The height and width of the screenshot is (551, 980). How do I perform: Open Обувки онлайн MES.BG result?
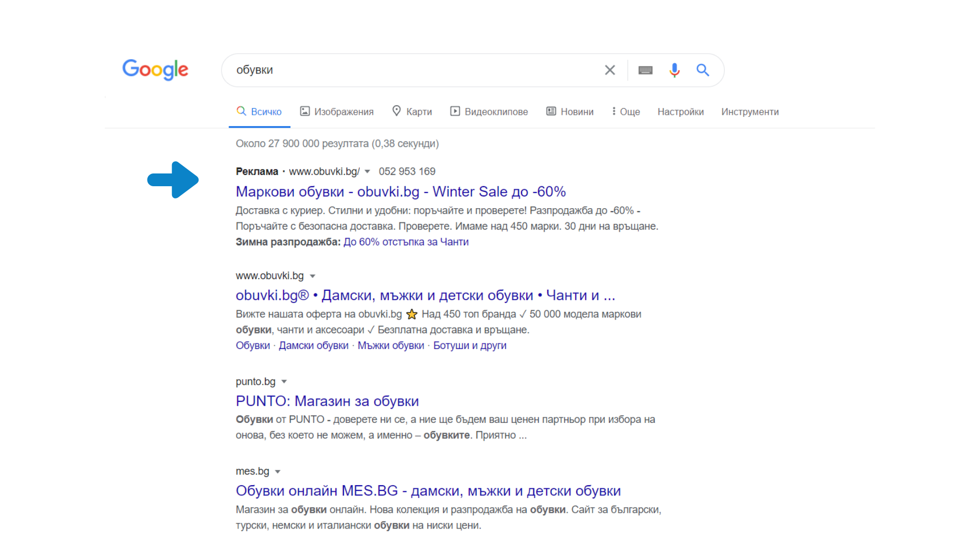click(x=428, y=491)
